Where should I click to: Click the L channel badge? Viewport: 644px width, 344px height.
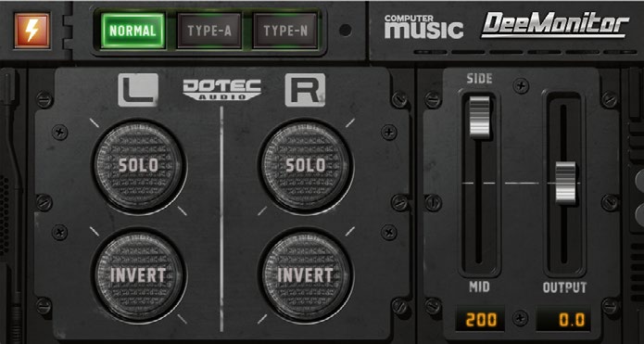pos(138,90)
